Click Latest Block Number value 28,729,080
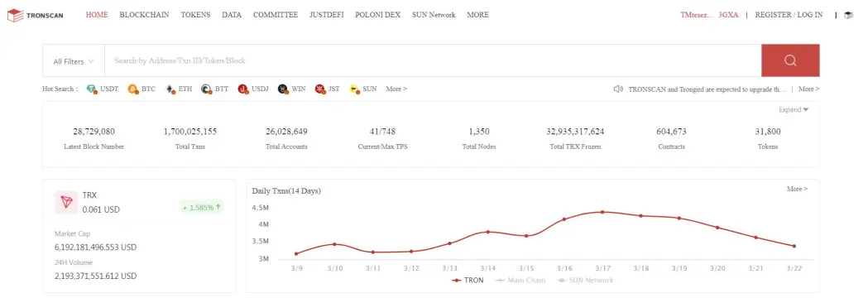Image resolution: width=868 pixels, height=298 pixels. [94, 132]
